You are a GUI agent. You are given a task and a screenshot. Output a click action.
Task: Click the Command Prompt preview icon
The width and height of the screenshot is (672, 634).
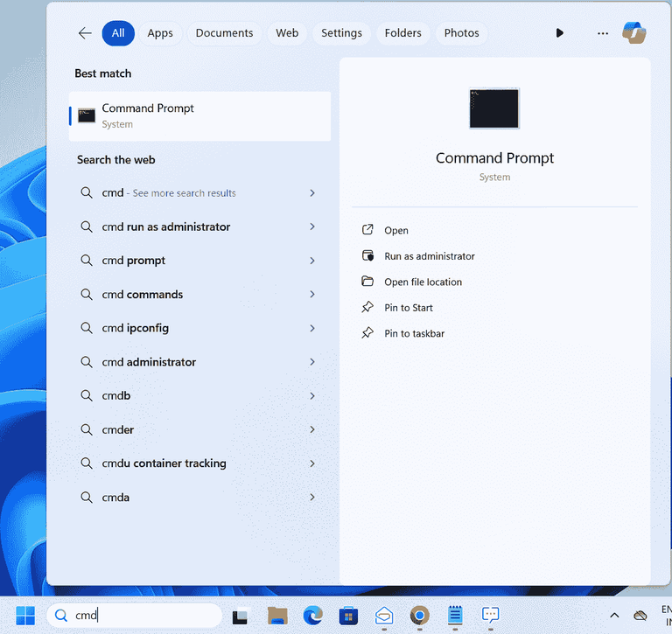pos(494,109)
